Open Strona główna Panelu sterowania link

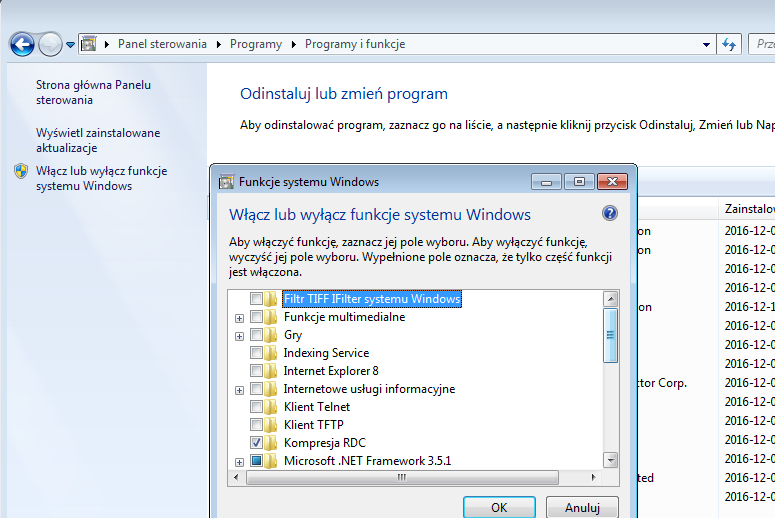(93, 92)
